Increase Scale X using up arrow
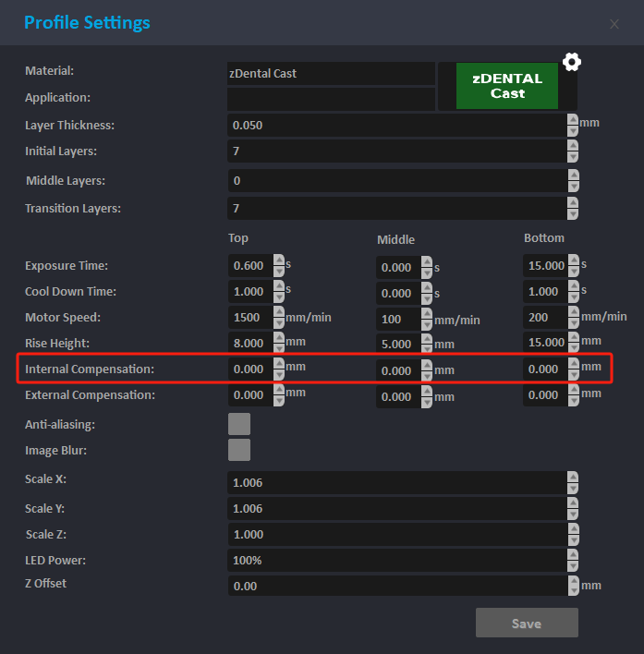 [x=573, y=478]
